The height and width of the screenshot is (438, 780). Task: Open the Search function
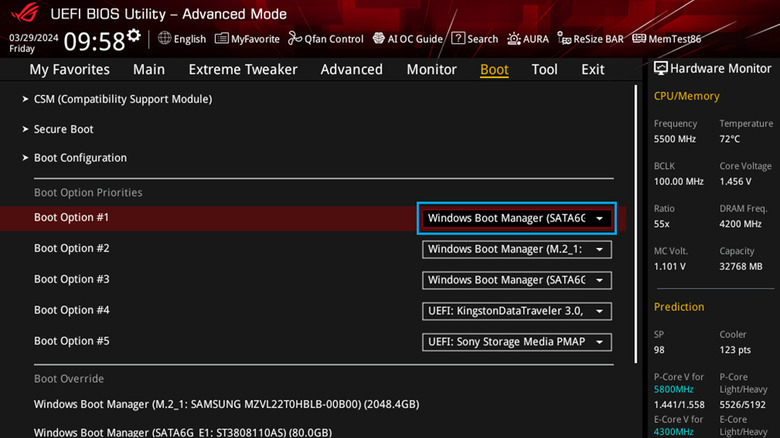pos(474,39)
